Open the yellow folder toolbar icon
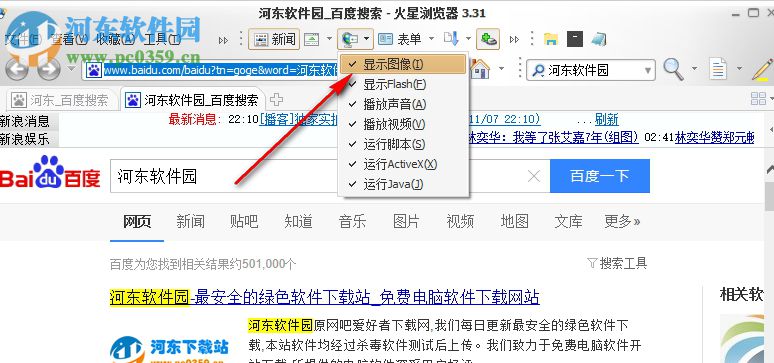 [x=551, y=40]
